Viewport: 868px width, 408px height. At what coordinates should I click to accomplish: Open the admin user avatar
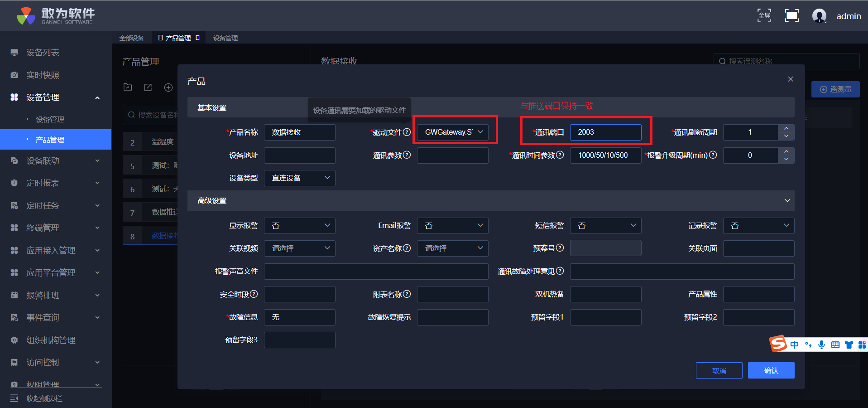point(819,16)
